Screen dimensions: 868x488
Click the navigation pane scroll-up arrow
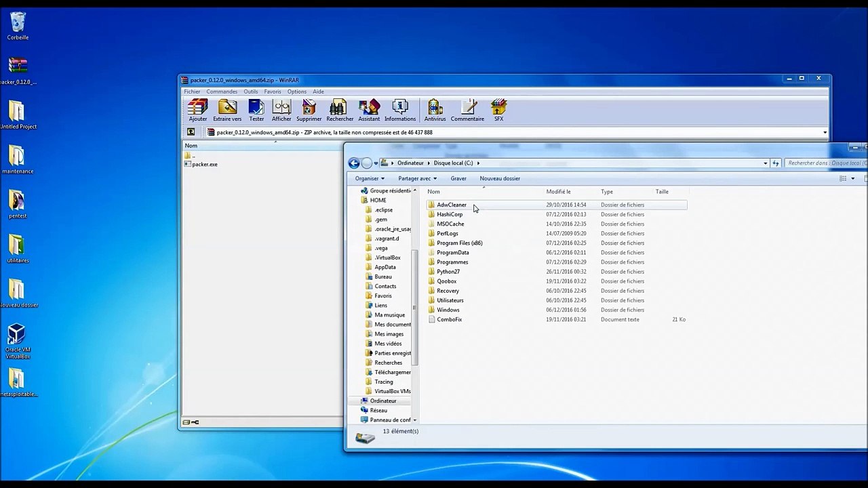click(414, 190)
